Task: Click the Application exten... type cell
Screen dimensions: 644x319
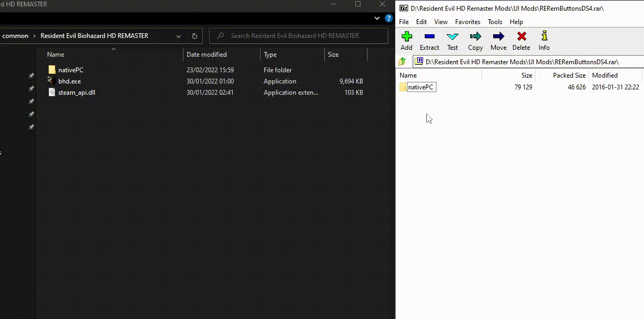Action: pos(291,92)
